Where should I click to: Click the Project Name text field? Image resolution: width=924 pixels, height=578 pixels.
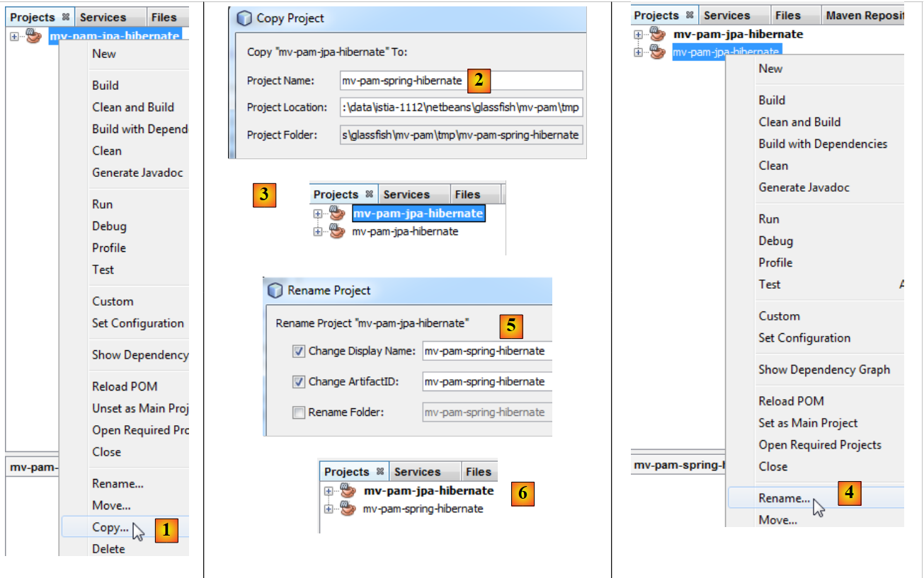click(x=460, y=81)
